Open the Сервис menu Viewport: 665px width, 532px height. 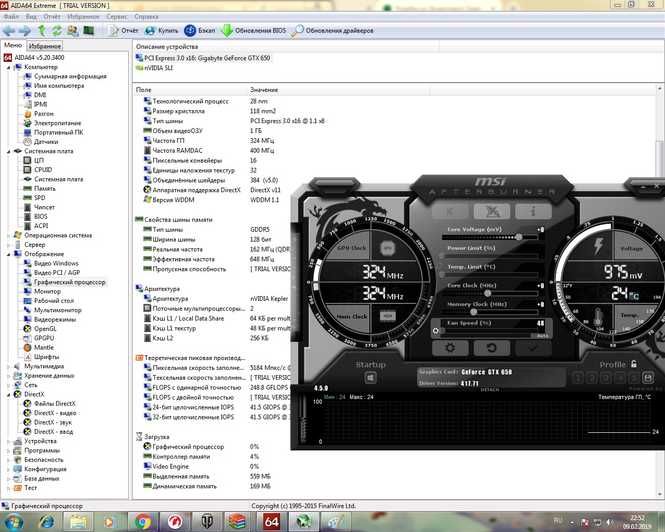tap(117, 17)
